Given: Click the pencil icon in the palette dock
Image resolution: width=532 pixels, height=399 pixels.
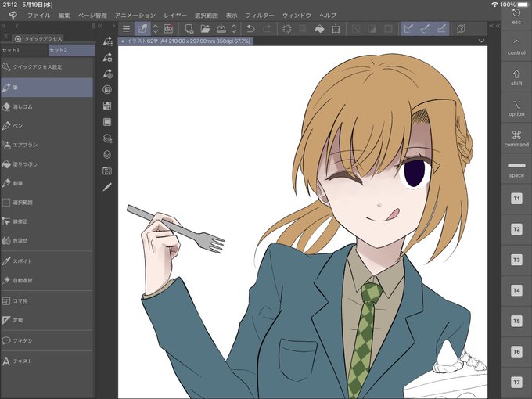Looking at the screenshot, I should (x=107, y=187).
